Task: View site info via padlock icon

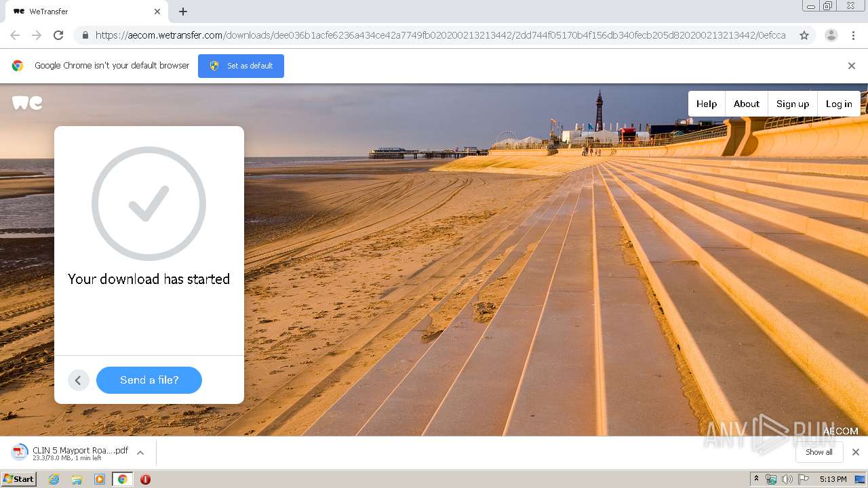Action: pos(85,35)
